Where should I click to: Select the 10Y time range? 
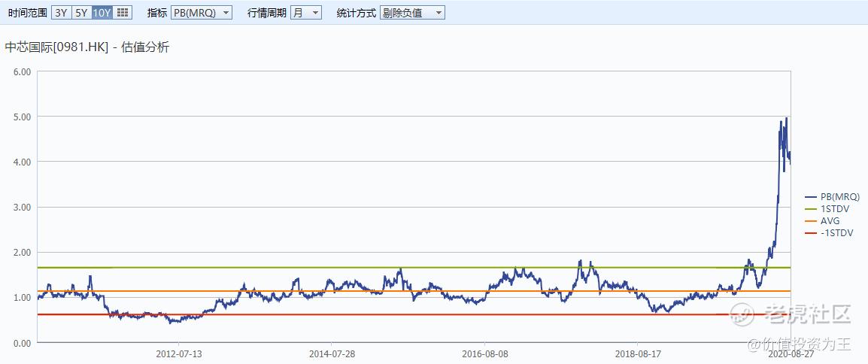[x=102, y=13]
